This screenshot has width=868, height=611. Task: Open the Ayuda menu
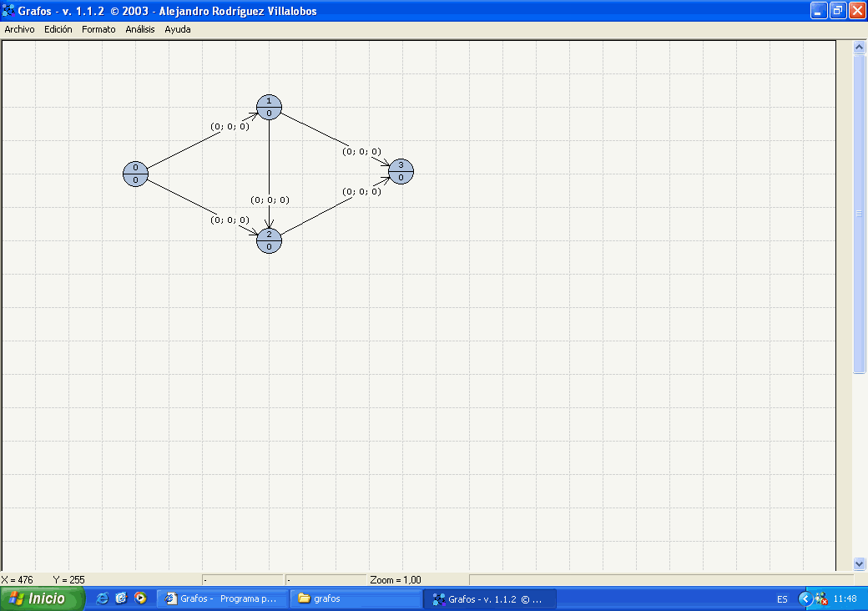(178, 29)
